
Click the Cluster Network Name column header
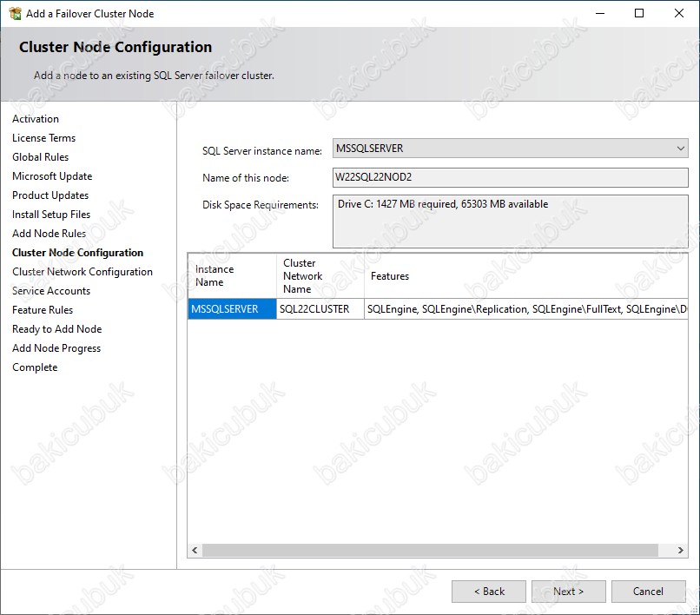pyautogui.click(x=320, y=276)
